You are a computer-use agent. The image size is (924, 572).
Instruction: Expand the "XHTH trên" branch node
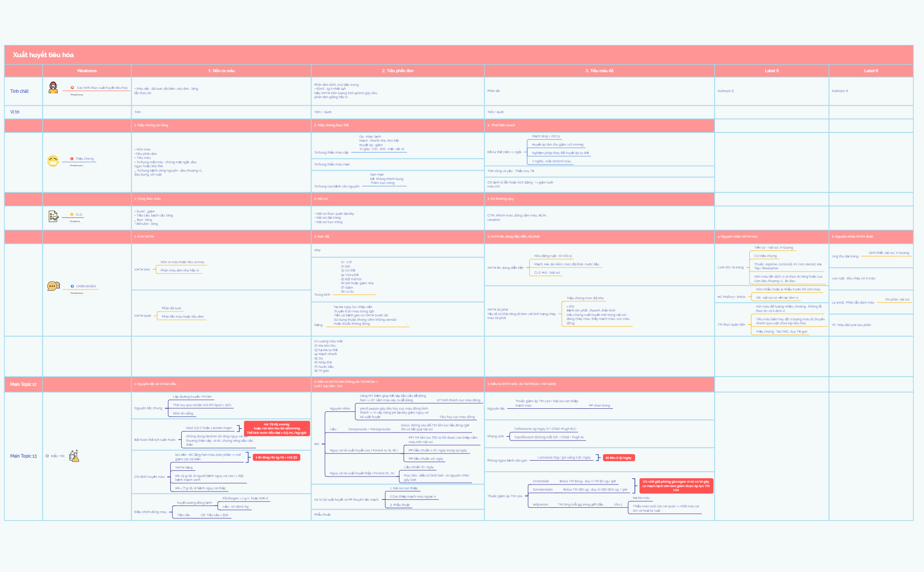[142, 269]
